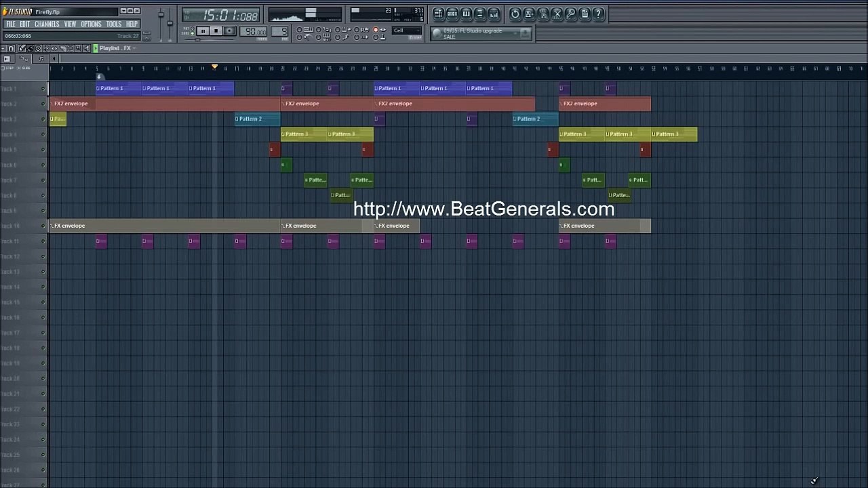868x488 pixels.
Task: Open the step sequencer window icon
Action: coord(452,14)
